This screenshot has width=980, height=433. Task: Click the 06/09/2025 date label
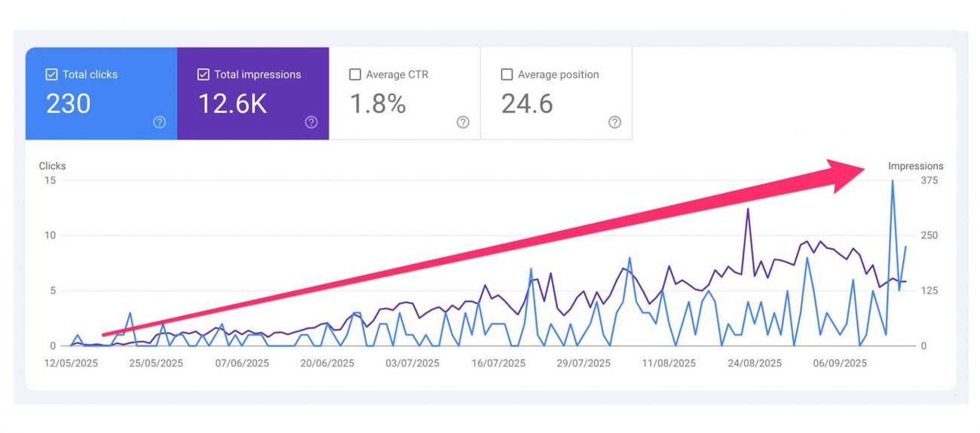(839, 363)
